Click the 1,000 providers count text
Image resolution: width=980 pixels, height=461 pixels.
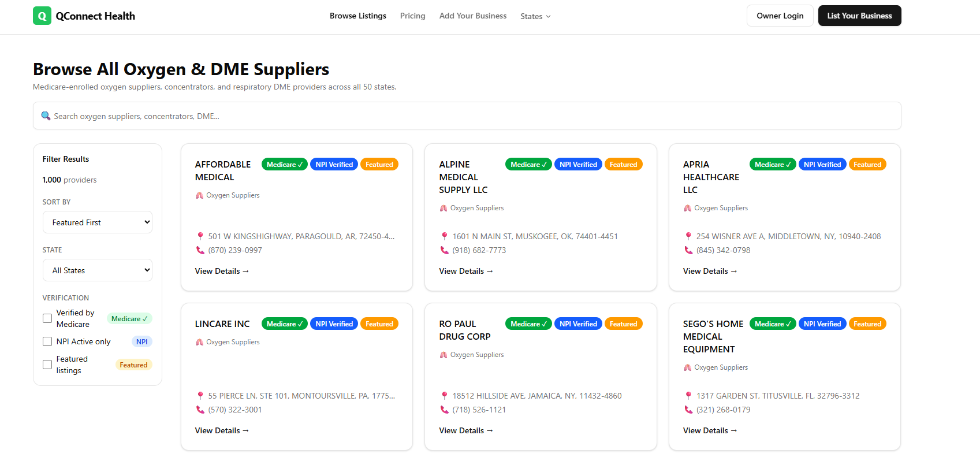tap(69, 180)
